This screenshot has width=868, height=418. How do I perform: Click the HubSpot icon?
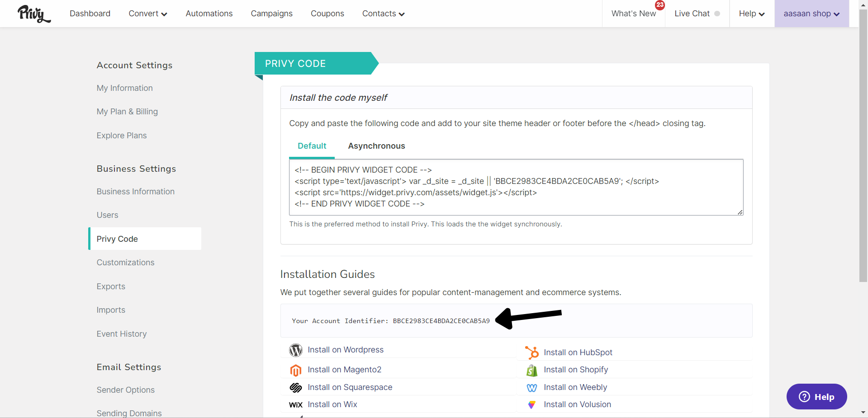click(x=532, y=352)
